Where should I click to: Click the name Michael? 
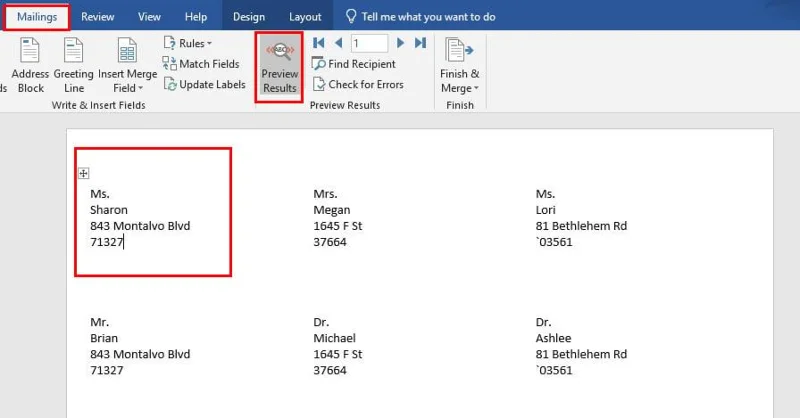click(335, 338)
